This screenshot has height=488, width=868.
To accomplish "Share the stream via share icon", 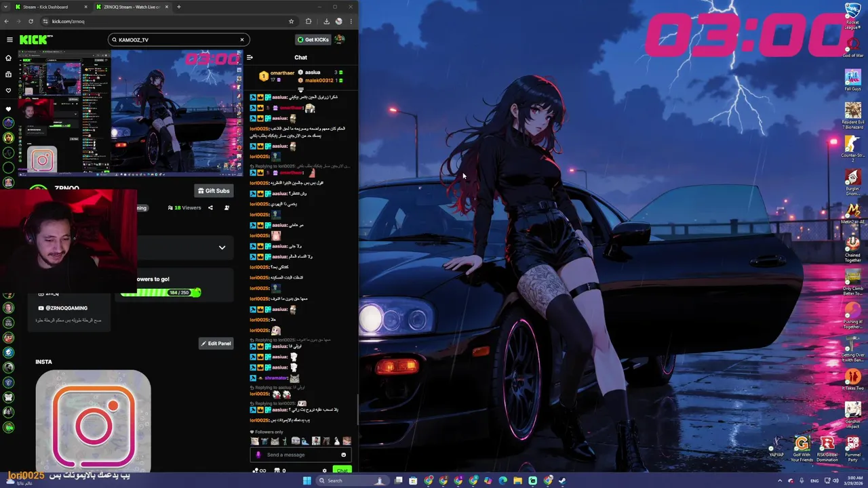I will coord(210,208).
